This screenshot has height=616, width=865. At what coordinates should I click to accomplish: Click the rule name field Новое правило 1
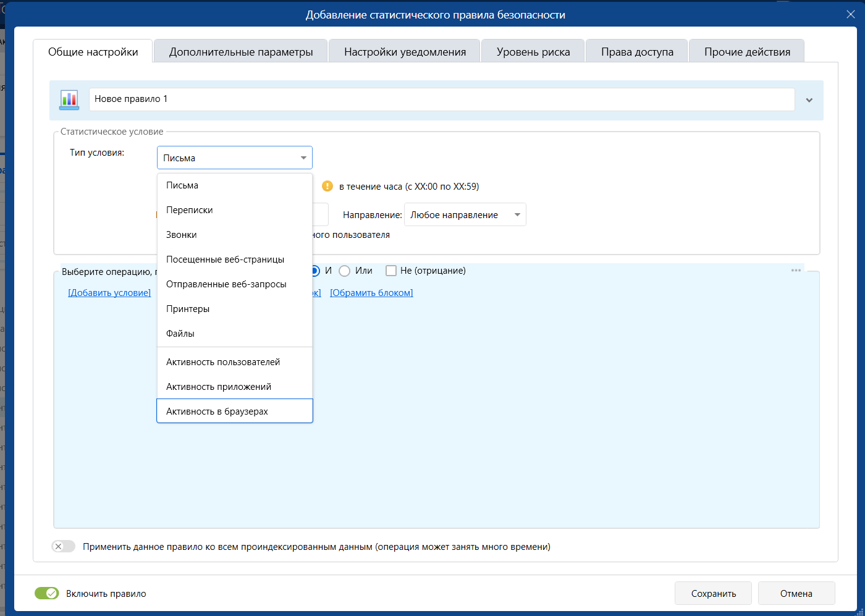coord(442,99)
